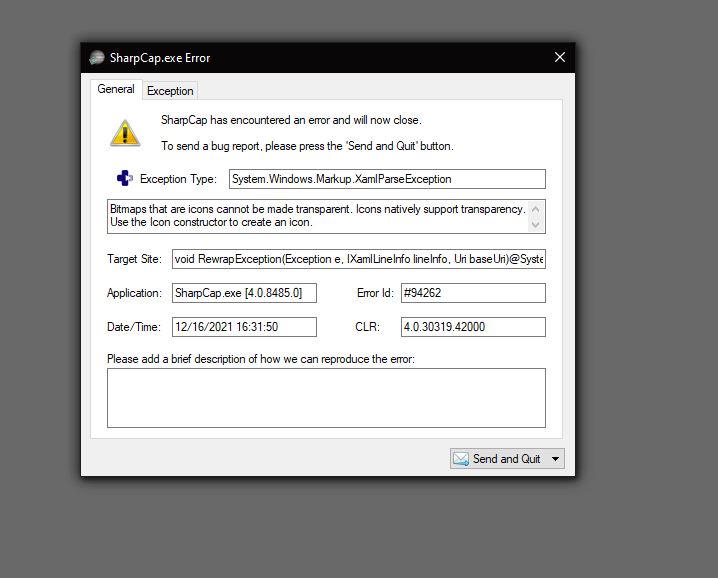Click the 'Application:' label

point(134,293)
